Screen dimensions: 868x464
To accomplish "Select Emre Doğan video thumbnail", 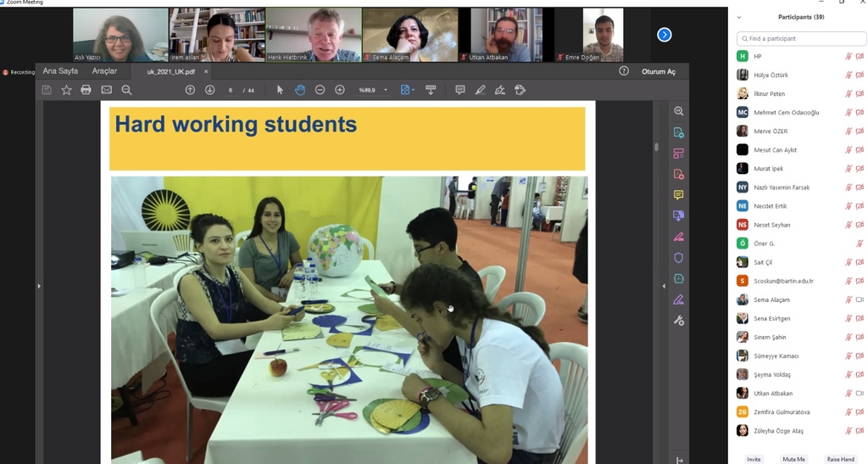I will click(x=603, y=34).
